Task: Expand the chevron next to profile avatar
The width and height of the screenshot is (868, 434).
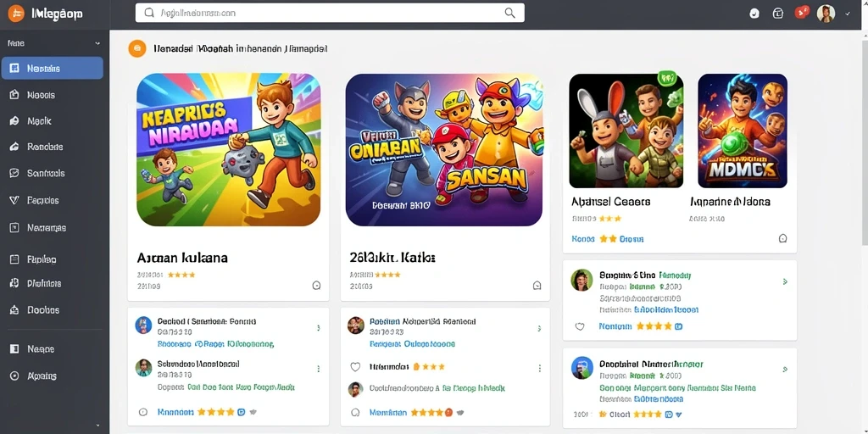Action: point(848,14)
